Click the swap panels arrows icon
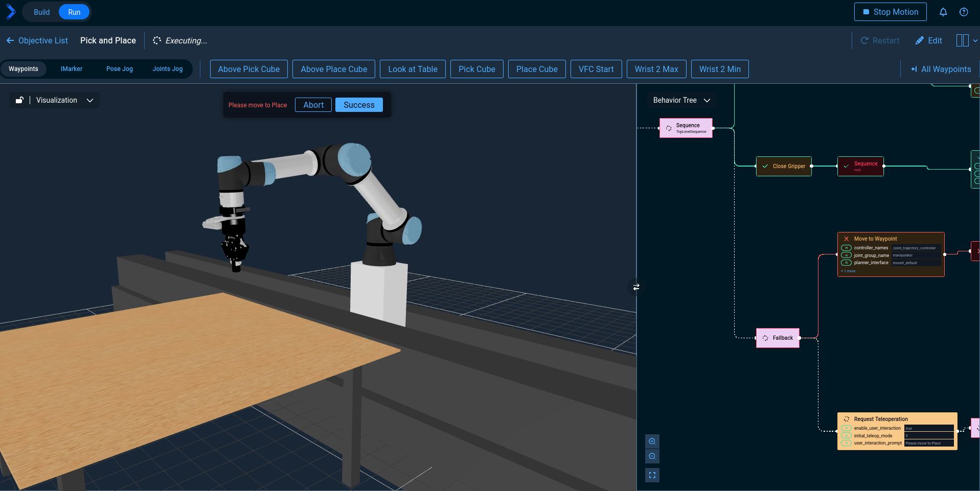 coord(636,287)
